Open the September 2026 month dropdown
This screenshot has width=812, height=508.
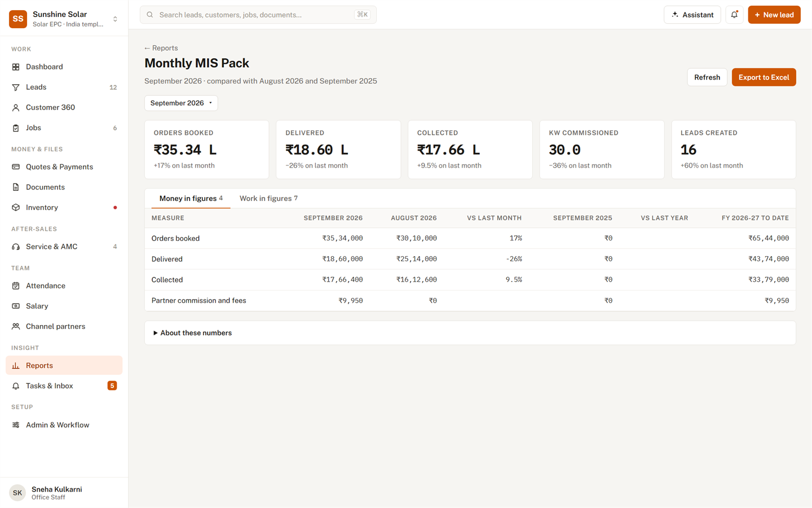point(181,103)
